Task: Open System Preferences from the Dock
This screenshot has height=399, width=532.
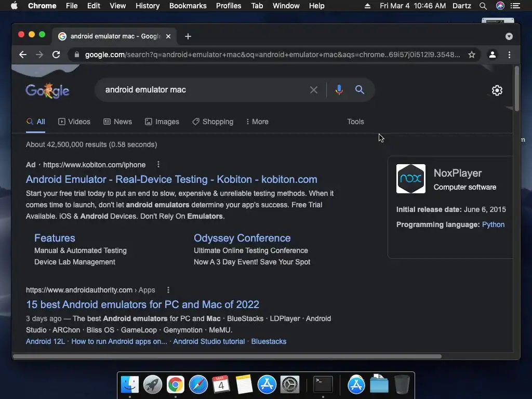Action: tap(290, 384)
